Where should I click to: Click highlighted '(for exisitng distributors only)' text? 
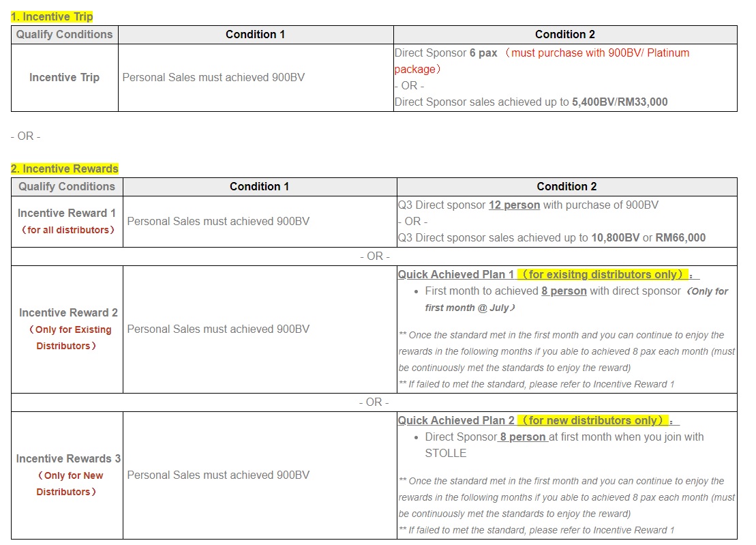[603, 274]
